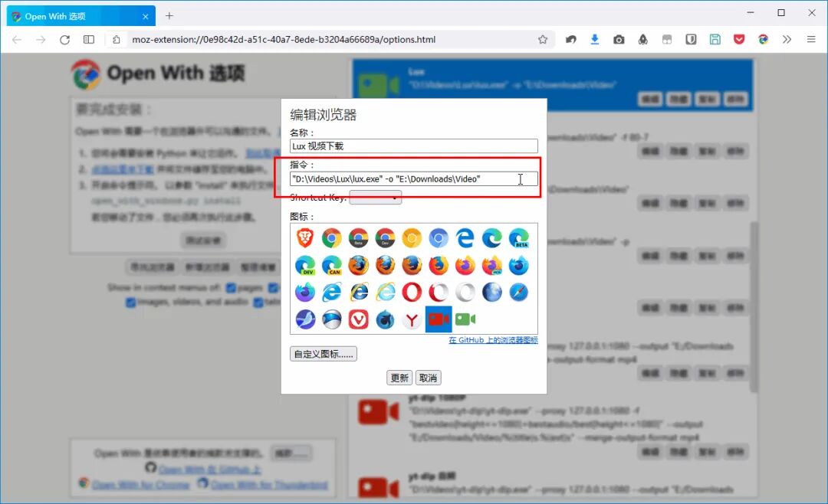The width and height of the screenshot is (828, 504).
Task: Click the Open With extension toolbar icon
Action: [x=763, y=40]
